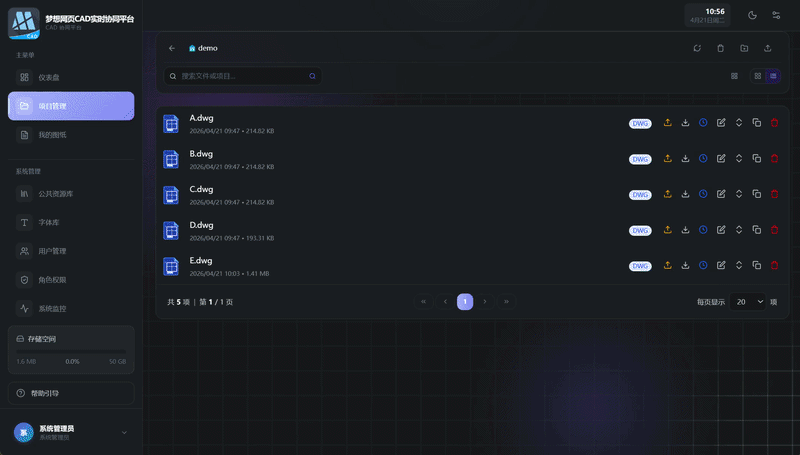
Task: Open the 仪表盘 dashboard menu item
Action: (71, 78)
